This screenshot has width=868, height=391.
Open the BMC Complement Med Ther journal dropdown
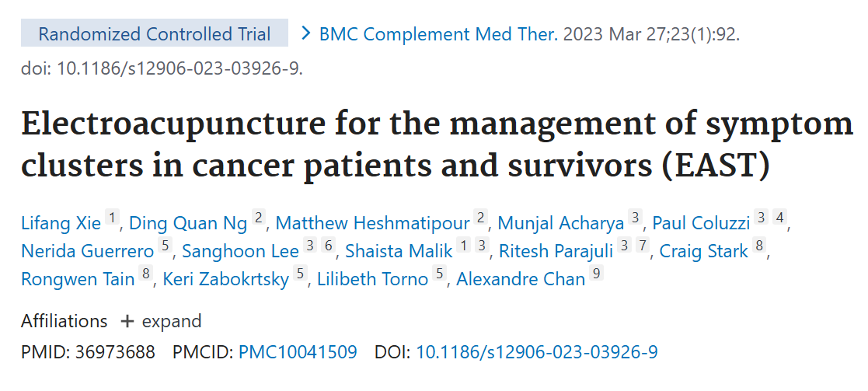point(438,34)
